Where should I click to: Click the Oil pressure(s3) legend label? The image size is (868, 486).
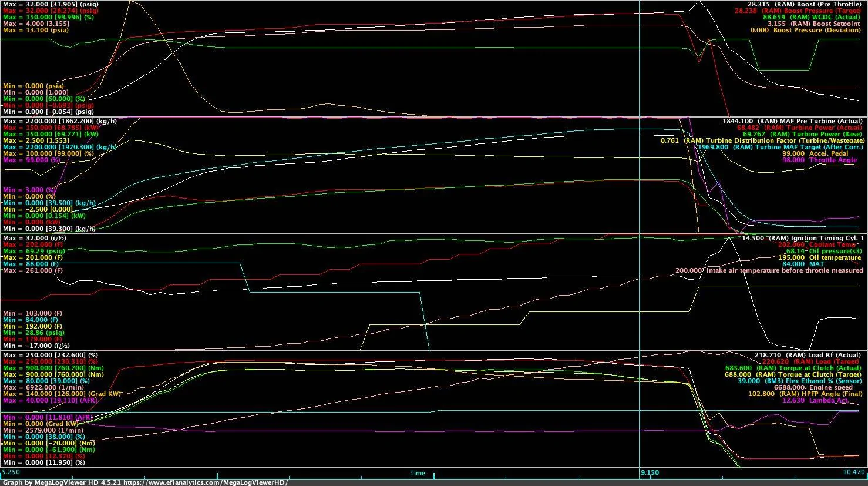click(x=823, y=251)
